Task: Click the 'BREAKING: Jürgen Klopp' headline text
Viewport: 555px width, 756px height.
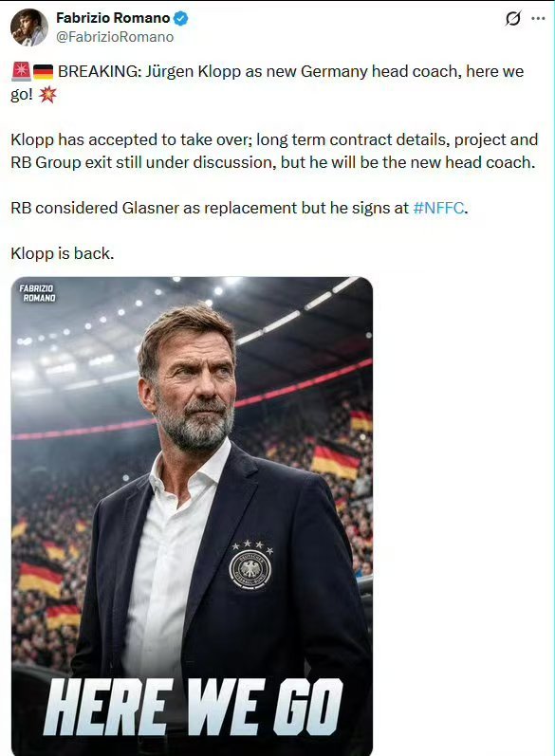Action: click(x=150, y=71)
